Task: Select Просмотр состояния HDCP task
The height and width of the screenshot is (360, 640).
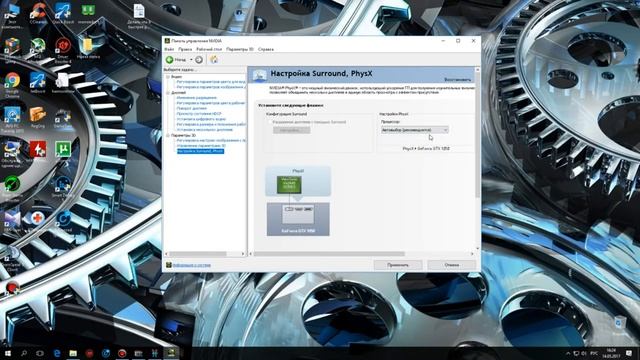Action: click(199, 113)
